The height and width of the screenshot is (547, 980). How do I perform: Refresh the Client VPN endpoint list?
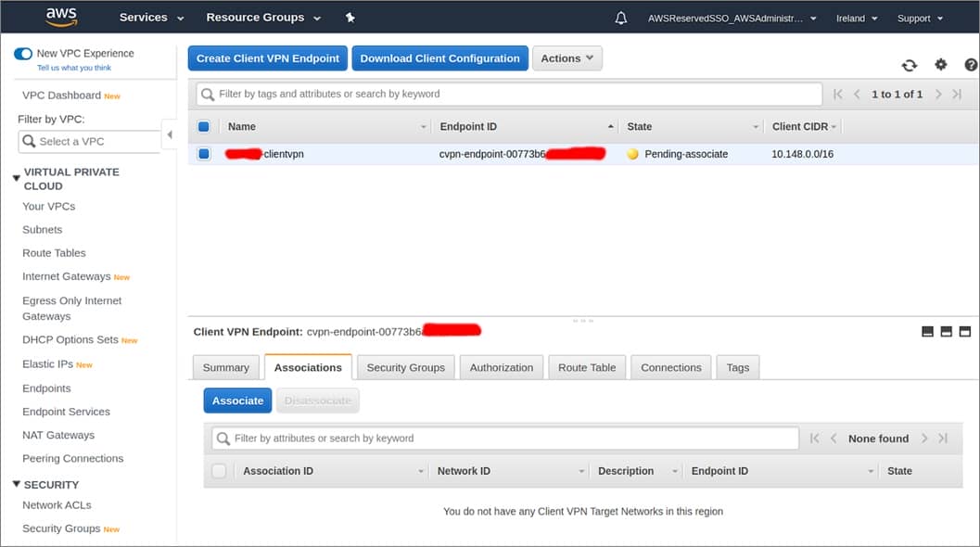tap(910, 65)
